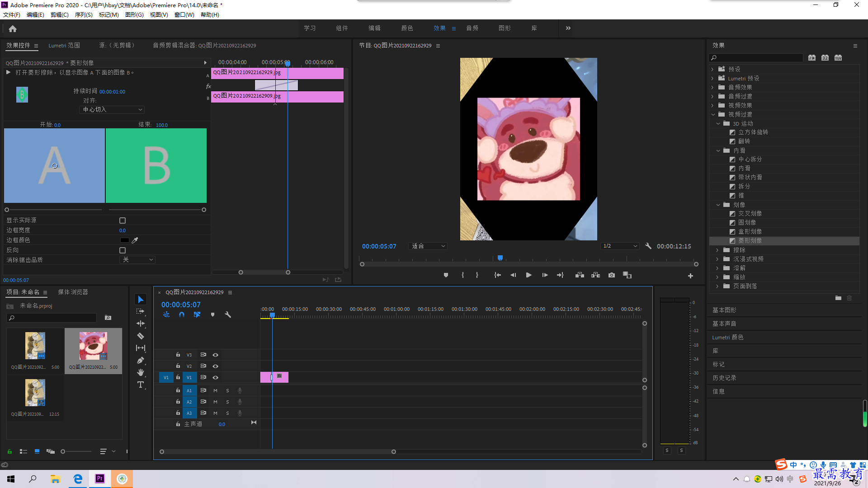
Task: Collapse the Video Transitions folder
Action: click(712, 114)
